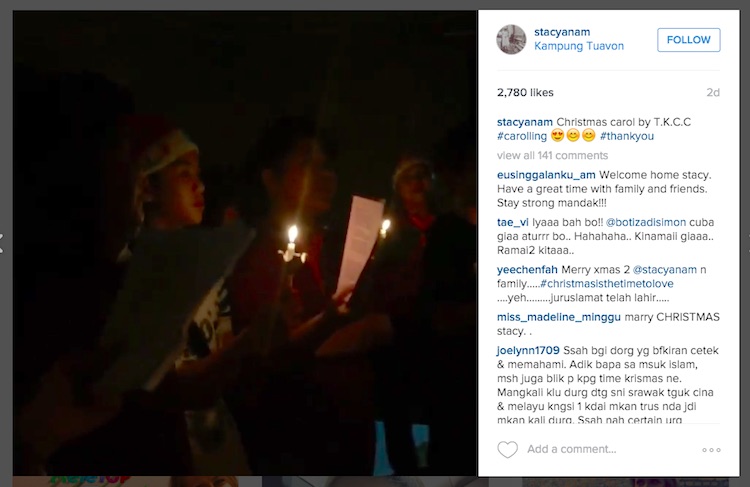
Task: Open the Kampung Tuavon location link
Action: [x=579, y=46]
